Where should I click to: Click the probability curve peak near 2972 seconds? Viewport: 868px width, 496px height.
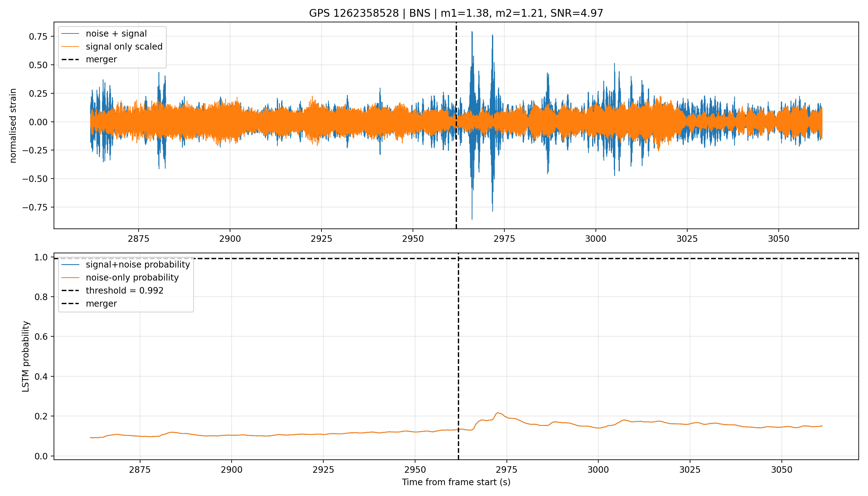(x=498, y=413)
